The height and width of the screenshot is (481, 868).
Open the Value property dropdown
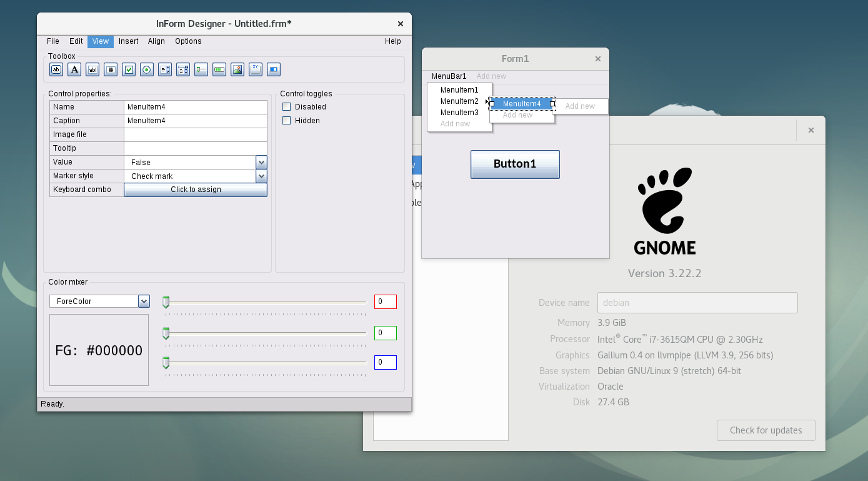point(262,162)
